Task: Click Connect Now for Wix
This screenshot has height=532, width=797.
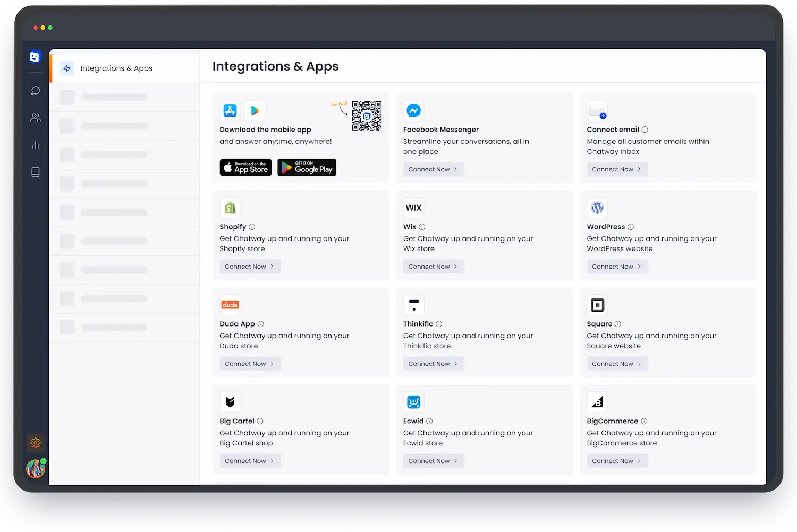Action: point(434,267)
